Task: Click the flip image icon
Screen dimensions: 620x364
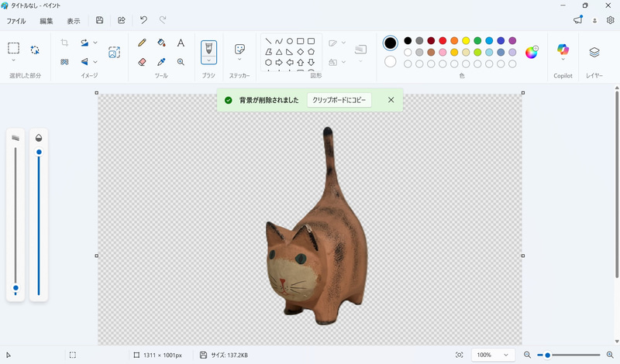Action: pos(84,62)
